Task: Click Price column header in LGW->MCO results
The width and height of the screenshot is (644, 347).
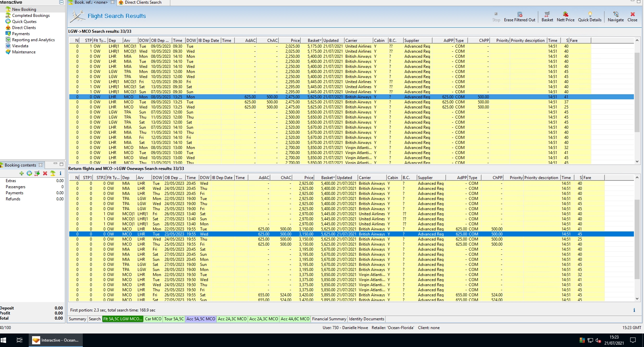Action: (290, 41)
